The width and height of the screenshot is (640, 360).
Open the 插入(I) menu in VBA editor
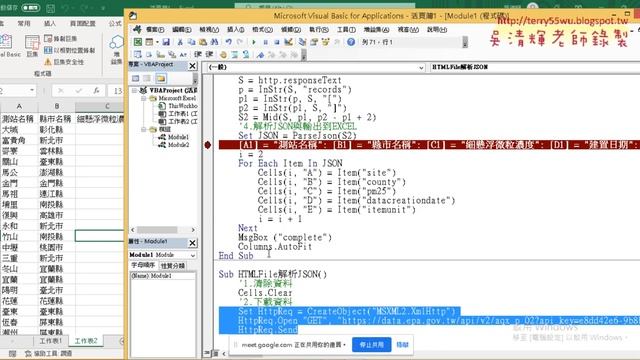pyautogui.click(x=236, y=29)
